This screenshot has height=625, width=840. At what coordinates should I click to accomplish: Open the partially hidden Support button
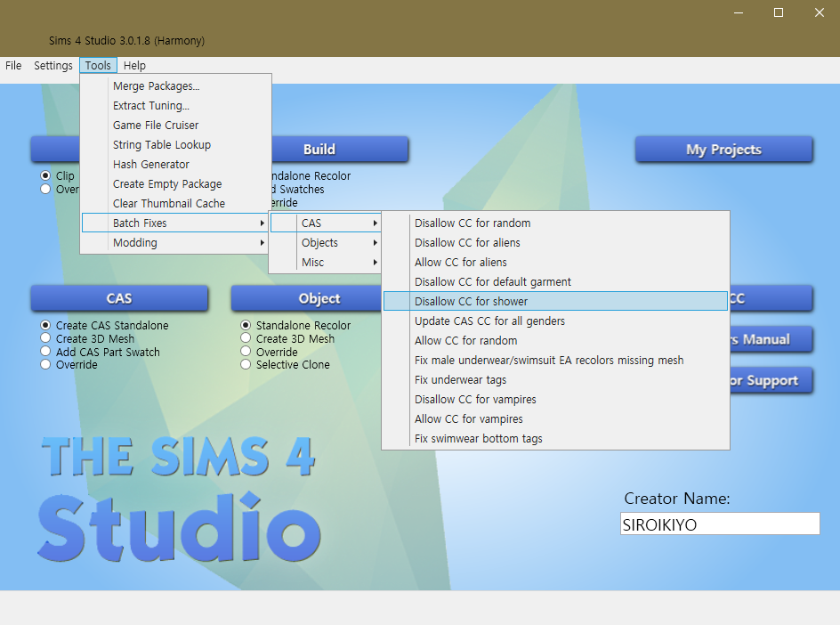coord(771,380)
